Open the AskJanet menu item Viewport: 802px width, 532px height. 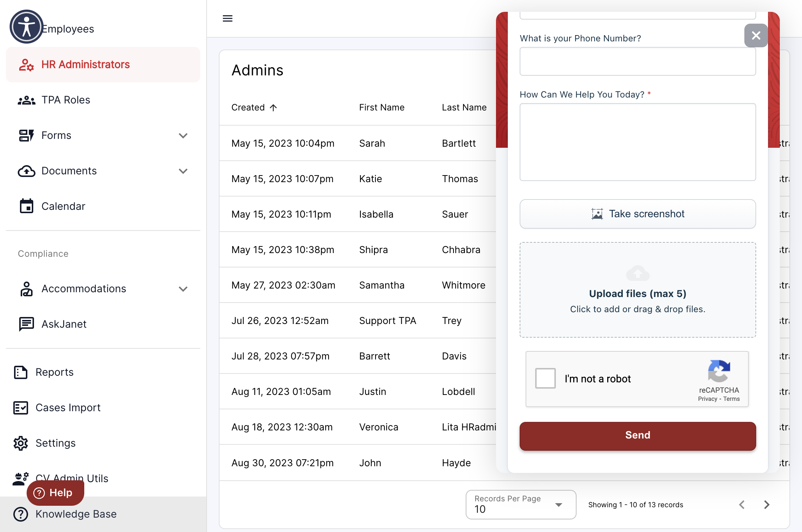pyautogui.click(x=103, y=324)
